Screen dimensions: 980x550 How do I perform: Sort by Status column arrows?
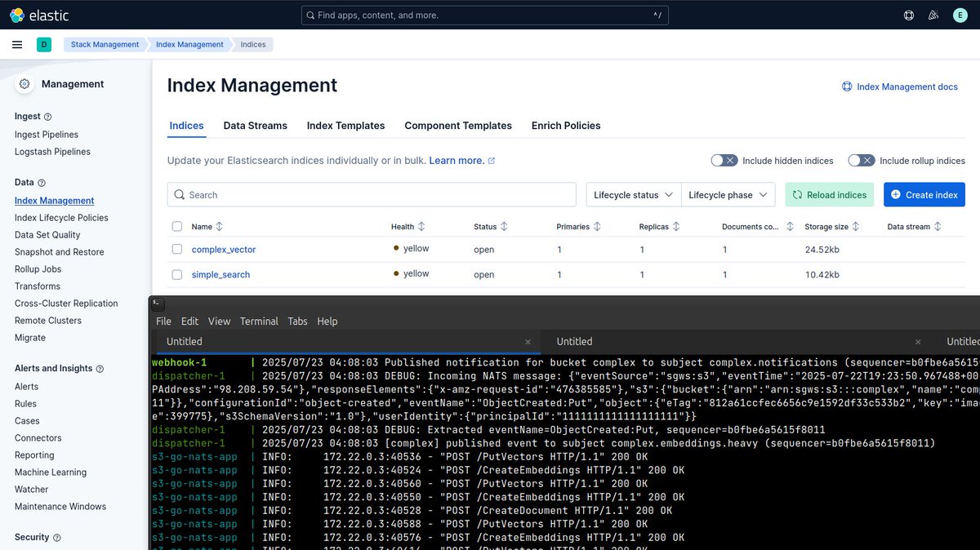(x=504, y=226)
